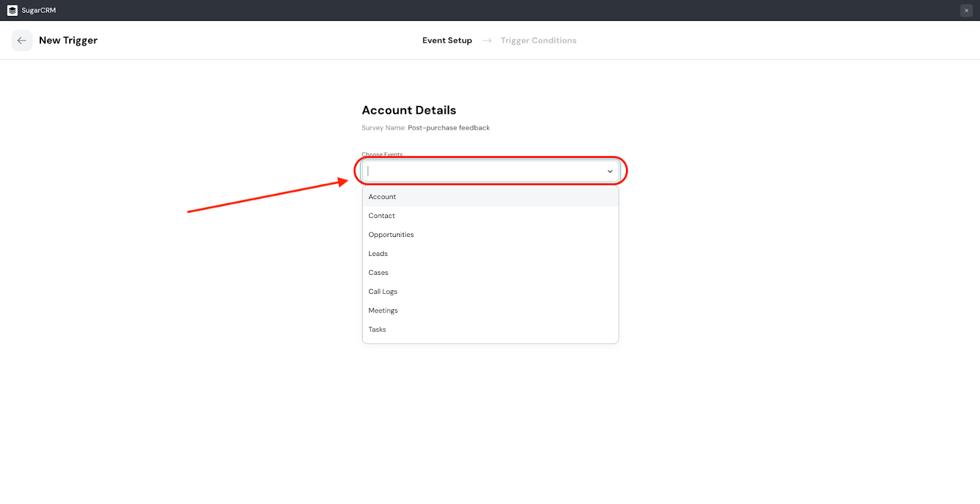
Task: Choose Cases from the dropdown
Action: 378,273
